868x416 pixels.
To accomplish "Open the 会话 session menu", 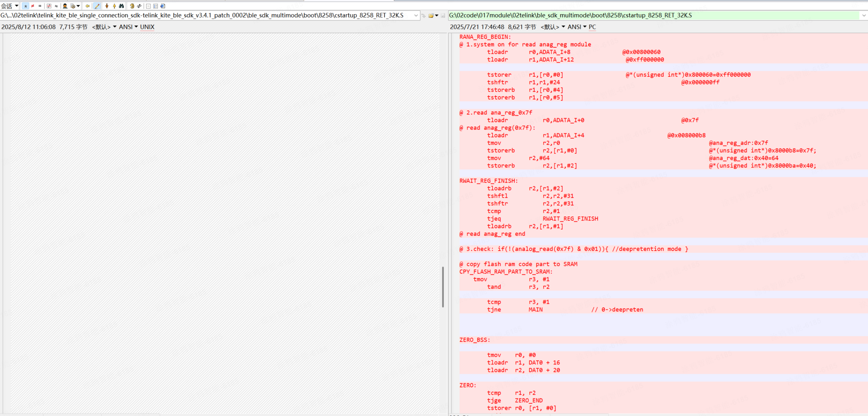I will pyautogui.click(x=9, y=6).
